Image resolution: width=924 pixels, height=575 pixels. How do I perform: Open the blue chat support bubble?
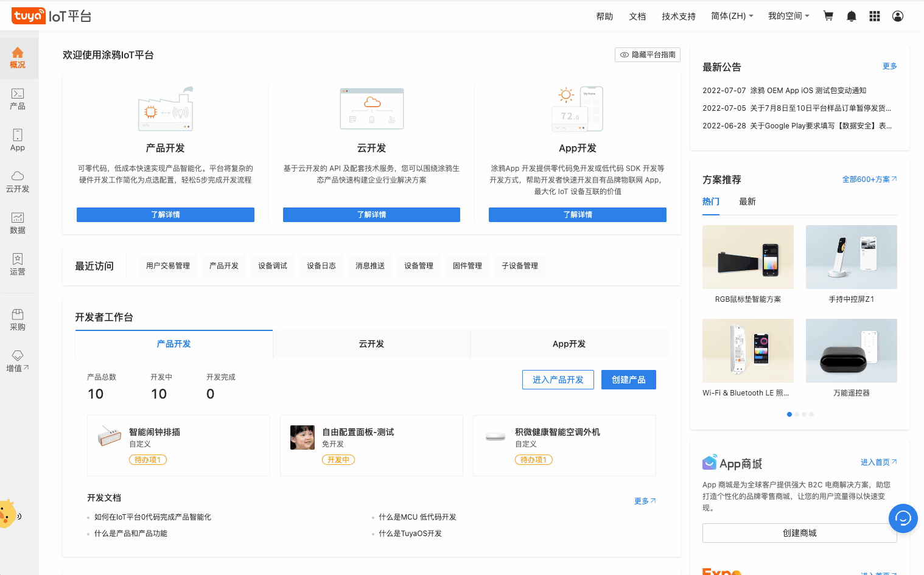click(x=903, y=518)
